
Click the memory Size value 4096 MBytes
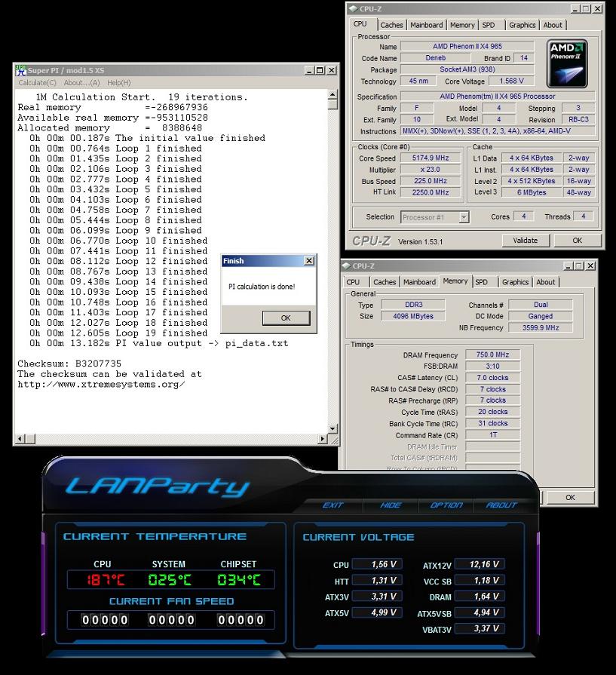point(413,316)
